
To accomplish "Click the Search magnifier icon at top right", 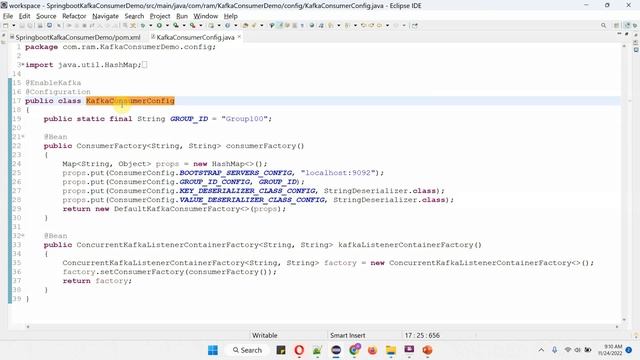I will click(603, 25).
